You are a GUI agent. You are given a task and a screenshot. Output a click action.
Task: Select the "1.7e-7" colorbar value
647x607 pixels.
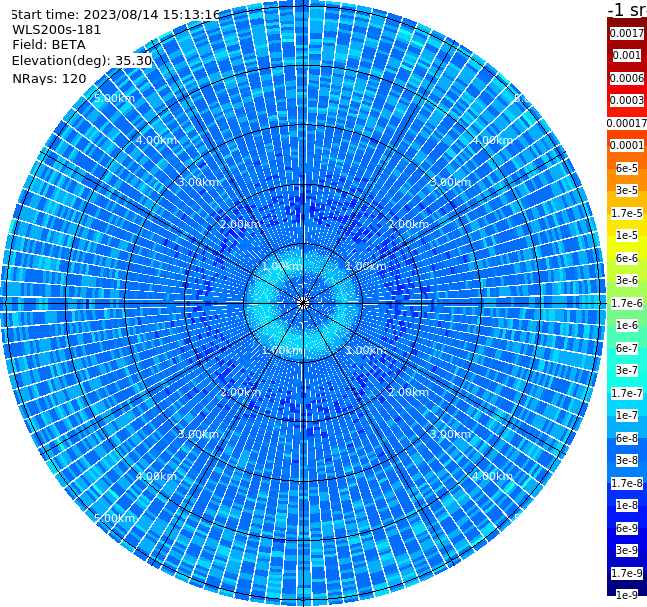(x=627, y=393)
